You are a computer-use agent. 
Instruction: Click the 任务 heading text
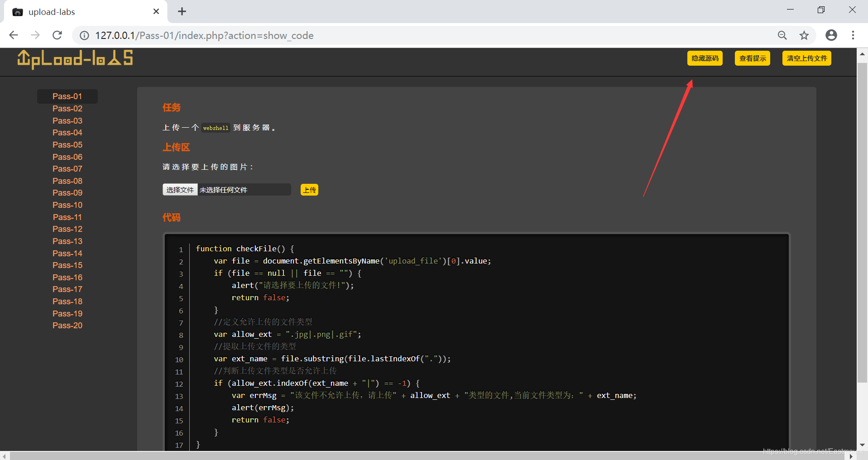tap(172, 108)
